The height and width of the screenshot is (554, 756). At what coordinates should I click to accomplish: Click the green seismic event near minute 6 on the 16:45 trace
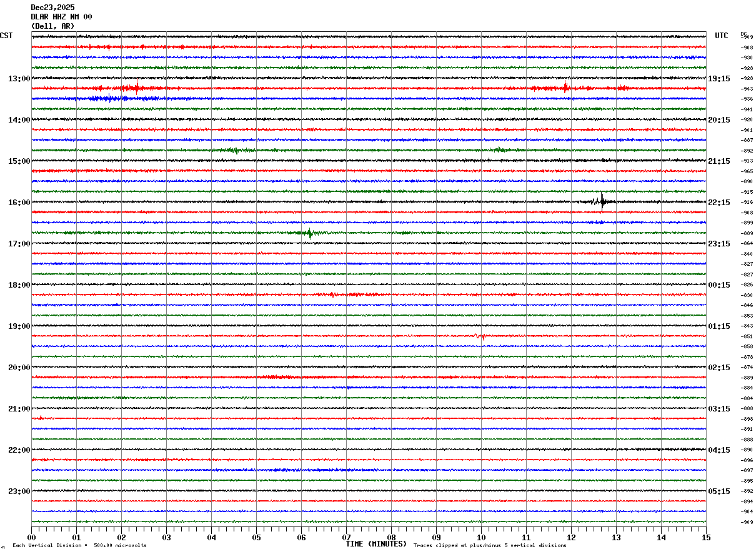tap(310, 233)
